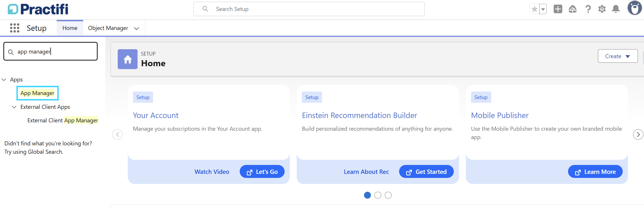644x209 pixels.
Task: Select the External Client Apps tree label
Action: [x=45, y=107]
